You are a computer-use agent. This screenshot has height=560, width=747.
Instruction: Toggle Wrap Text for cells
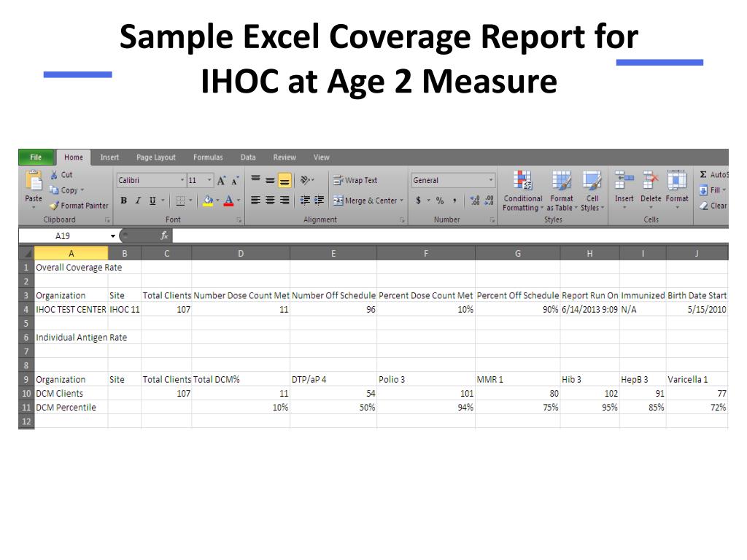tap(355, 181)
